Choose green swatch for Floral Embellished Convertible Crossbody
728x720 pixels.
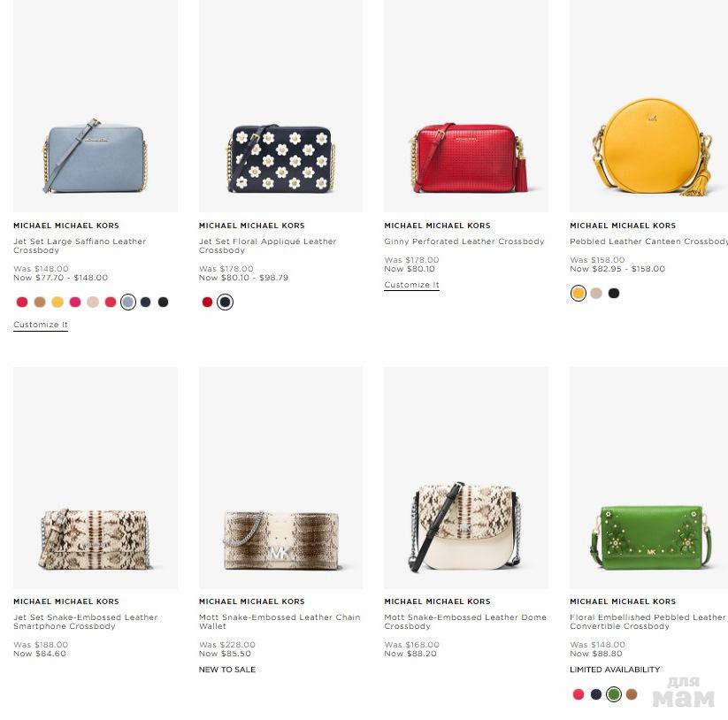coord(614,694)
